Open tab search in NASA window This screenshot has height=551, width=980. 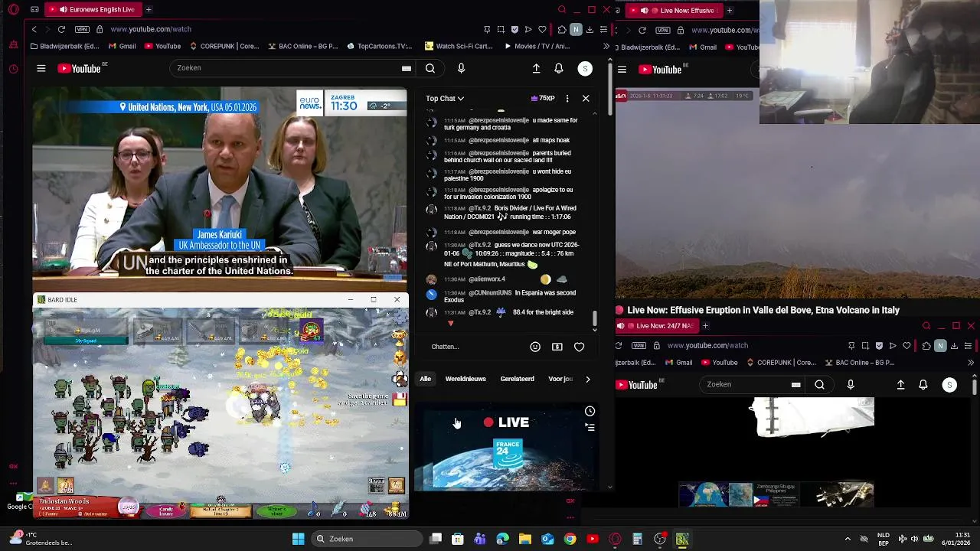[926, 326]
